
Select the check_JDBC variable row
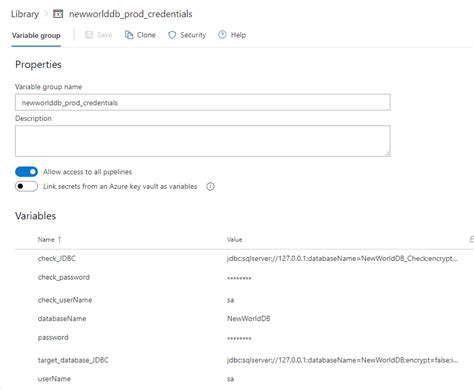(x=244, y=258)
